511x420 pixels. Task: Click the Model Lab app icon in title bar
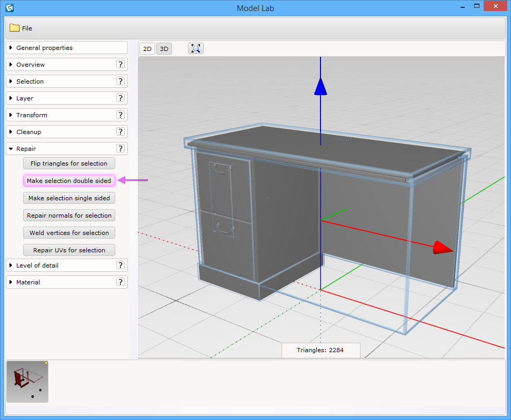coord(9,8)
